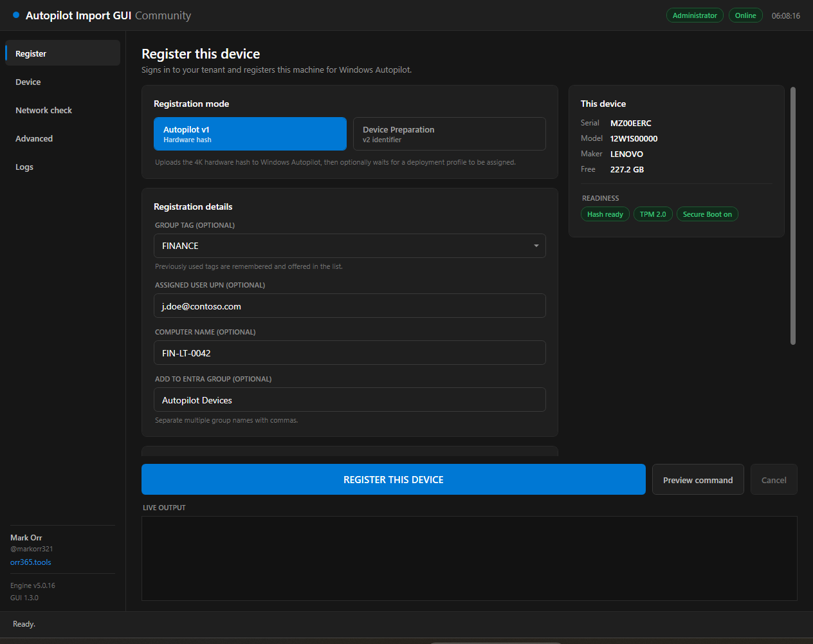
Task: Click the Cancel button
Action: [x=774, y=479]
